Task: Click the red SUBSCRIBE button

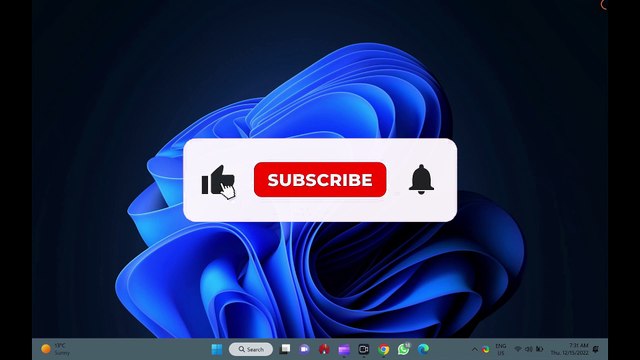Action: pos(320,180)
